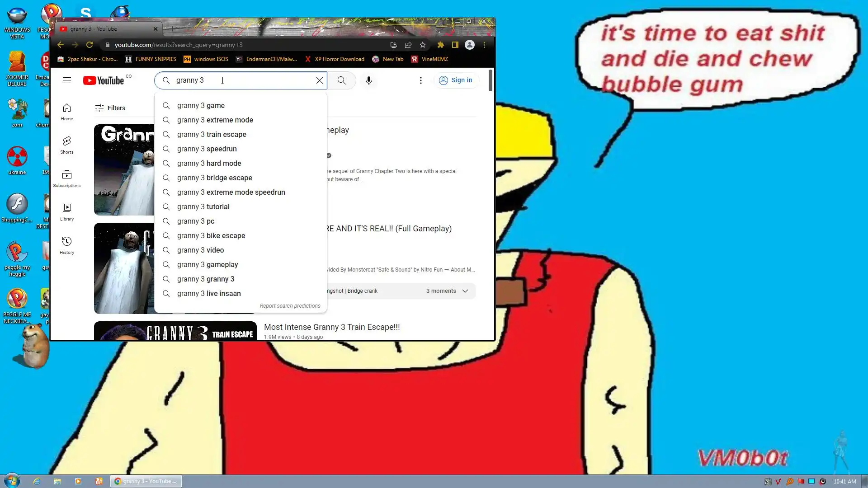Click the magnifier search submit button

[341, 80]
